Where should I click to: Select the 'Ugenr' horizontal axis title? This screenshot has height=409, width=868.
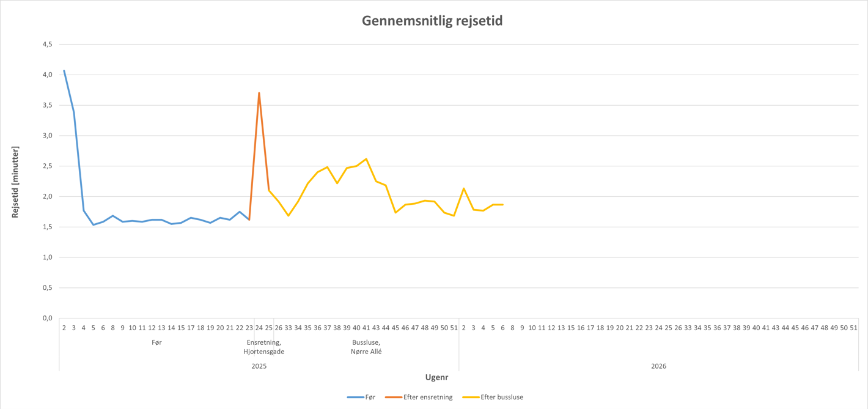pos(436,377)
